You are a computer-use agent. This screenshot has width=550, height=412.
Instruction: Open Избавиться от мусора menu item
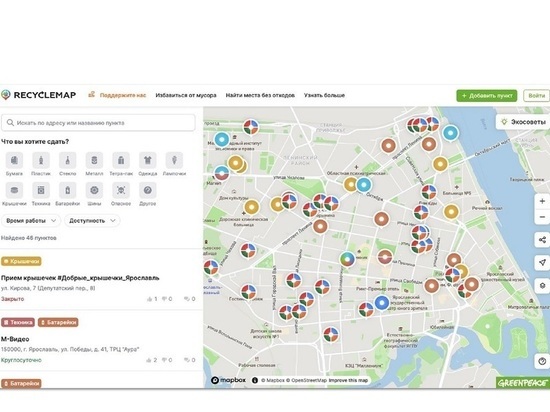[x=186, y=95]
